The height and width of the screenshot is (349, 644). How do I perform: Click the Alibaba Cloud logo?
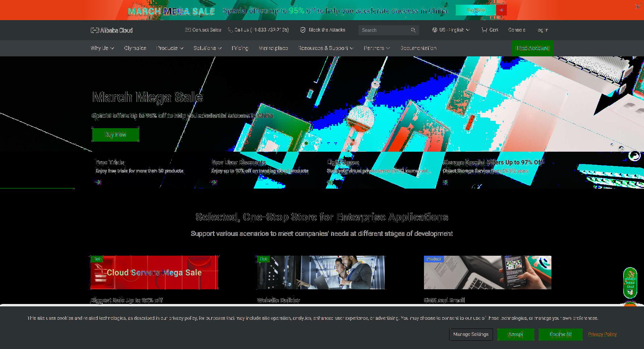pyautogui.click(x=112, y=30)
